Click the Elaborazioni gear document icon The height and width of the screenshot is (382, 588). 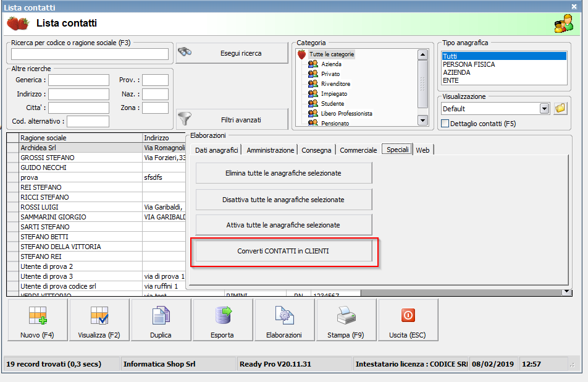coord(284,315)
